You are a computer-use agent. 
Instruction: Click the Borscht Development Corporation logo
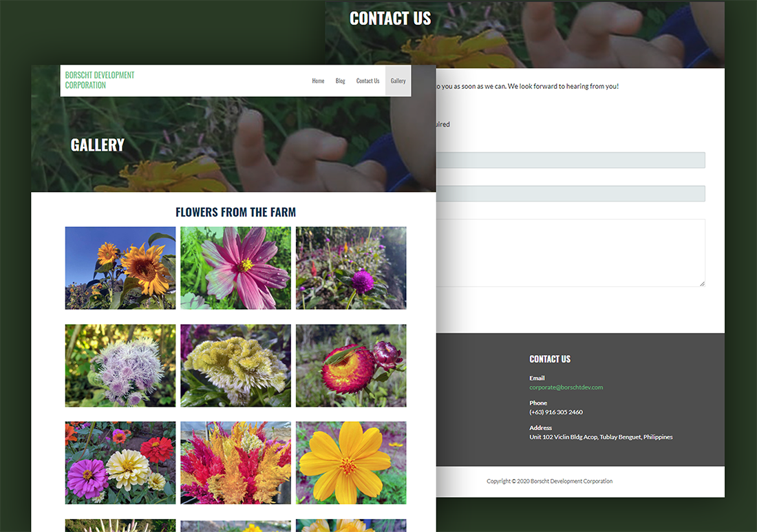click(x=100, y=80)
